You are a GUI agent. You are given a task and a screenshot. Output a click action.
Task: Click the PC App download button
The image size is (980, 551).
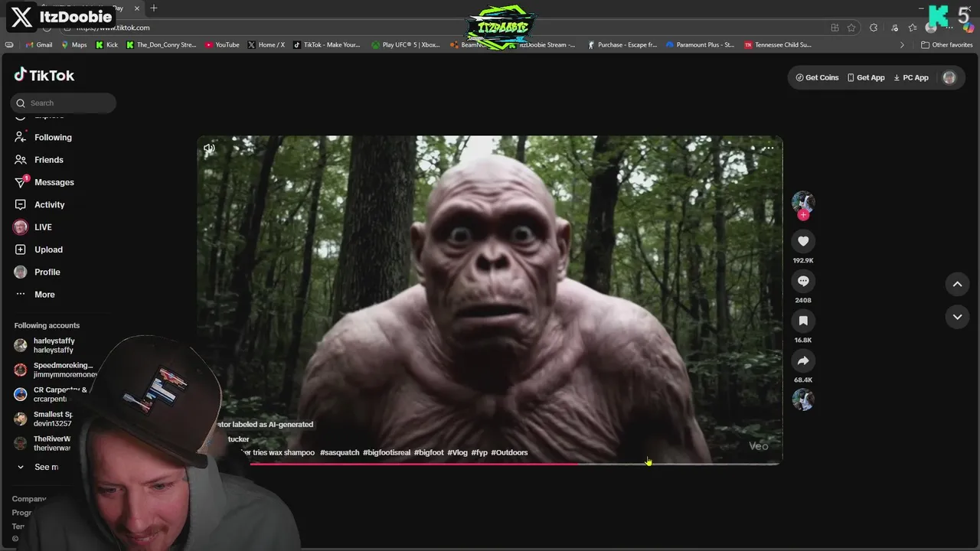pyautogui.click(x=911, y=77)
